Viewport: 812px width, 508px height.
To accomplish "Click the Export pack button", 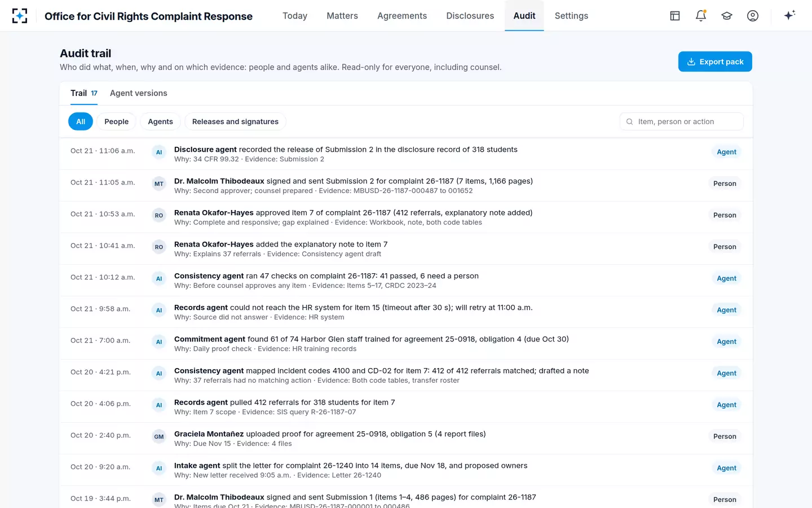I will (x=715, y=62).
